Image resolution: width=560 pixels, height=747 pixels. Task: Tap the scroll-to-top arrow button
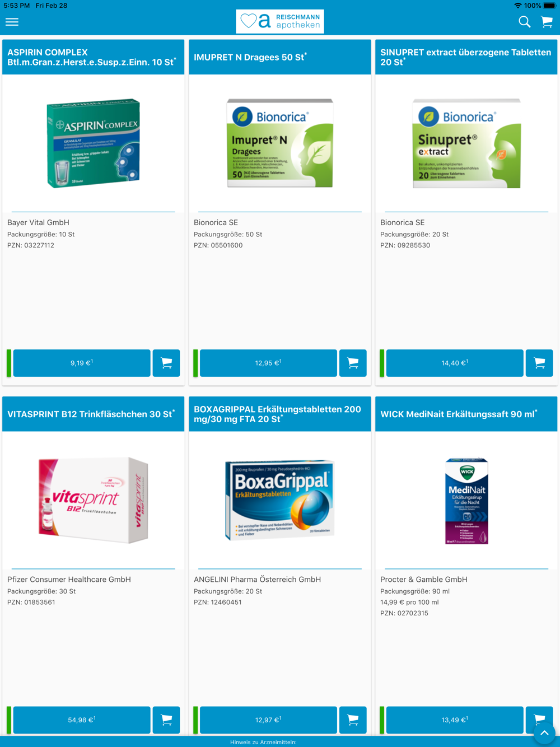pos(544,733)
